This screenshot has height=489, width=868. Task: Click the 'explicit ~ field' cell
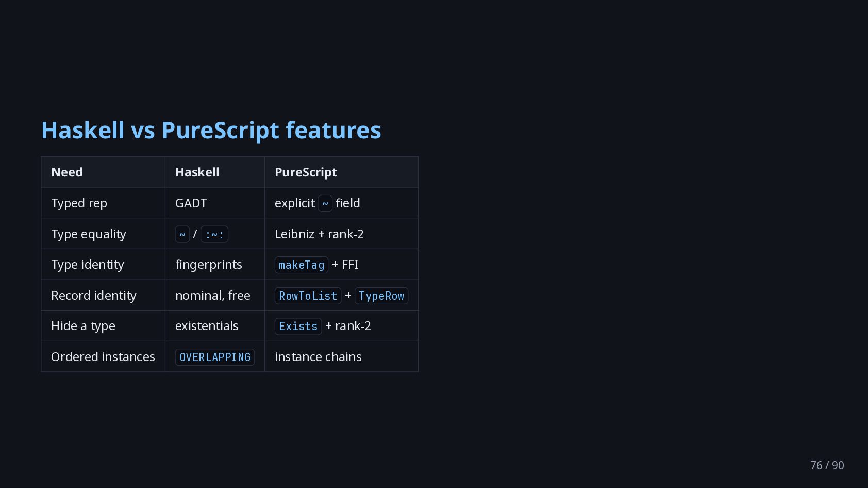click(x=341, y=203)
